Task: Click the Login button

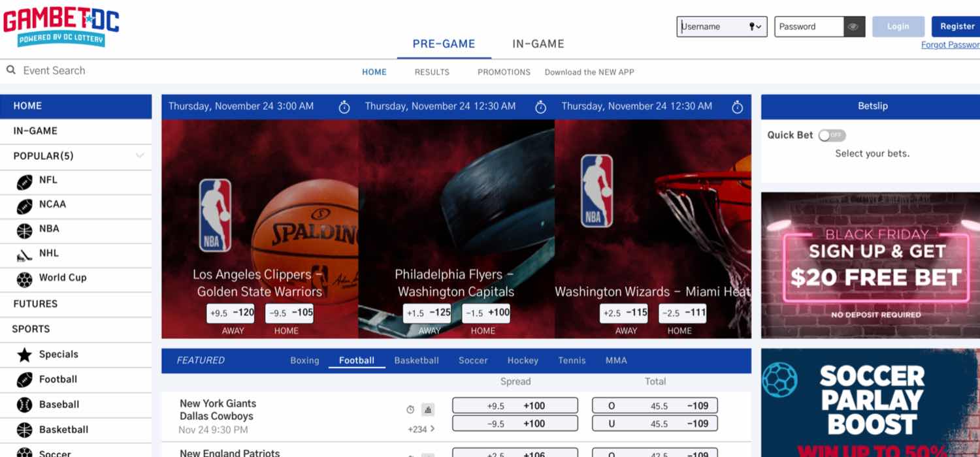Action: [x=898, y=27]
